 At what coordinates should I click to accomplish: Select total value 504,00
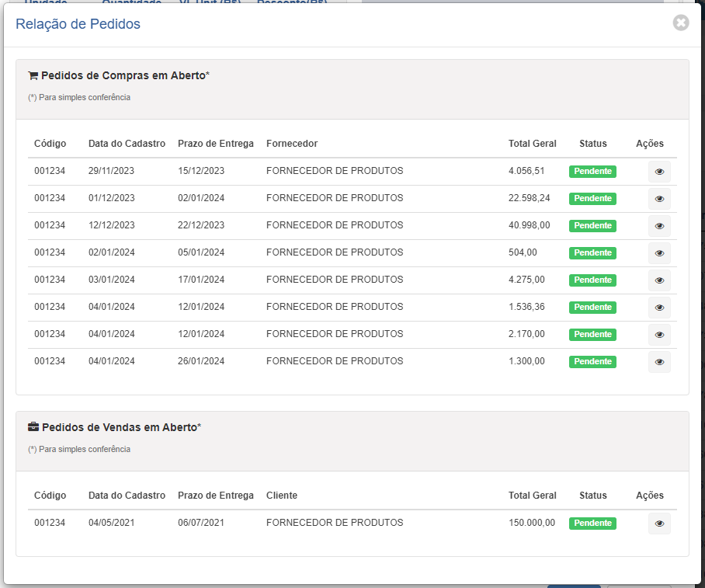tap(523, 252)
